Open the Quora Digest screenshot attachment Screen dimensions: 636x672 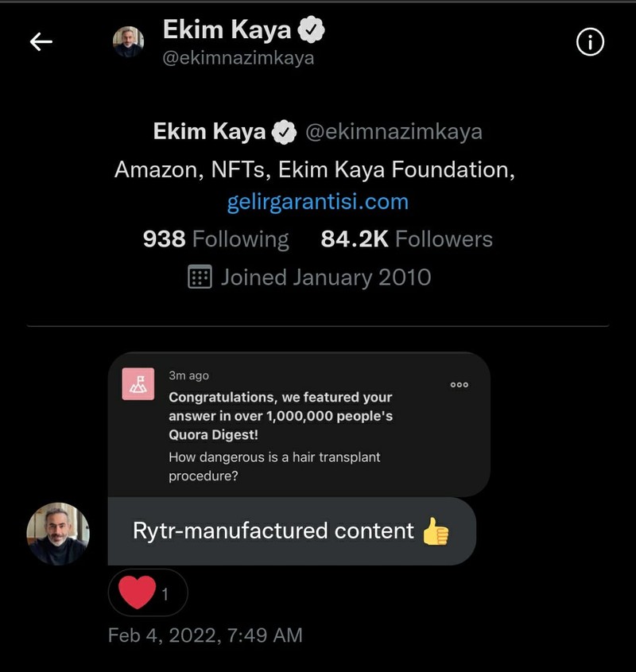point(298,425)
